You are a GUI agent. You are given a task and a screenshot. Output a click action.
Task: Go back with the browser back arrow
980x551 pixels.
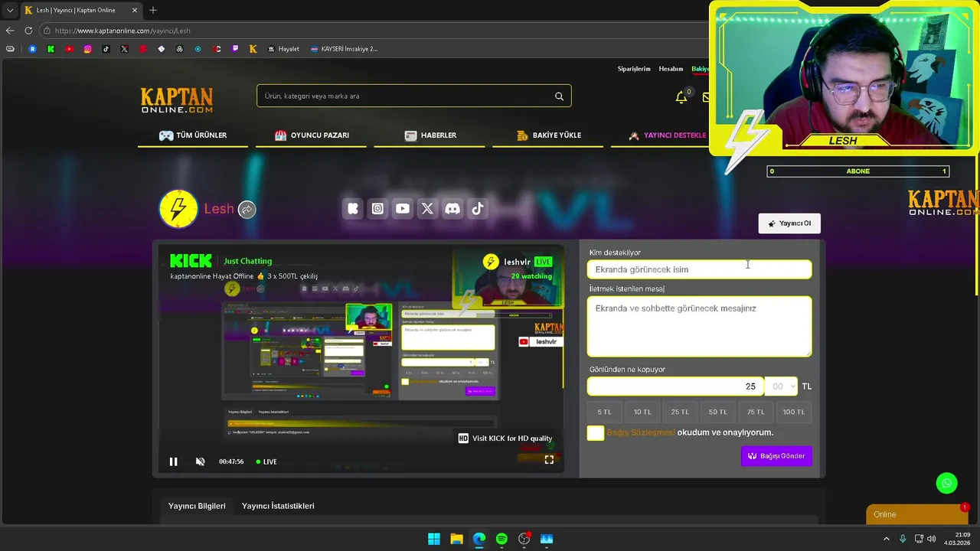point(10,31)
